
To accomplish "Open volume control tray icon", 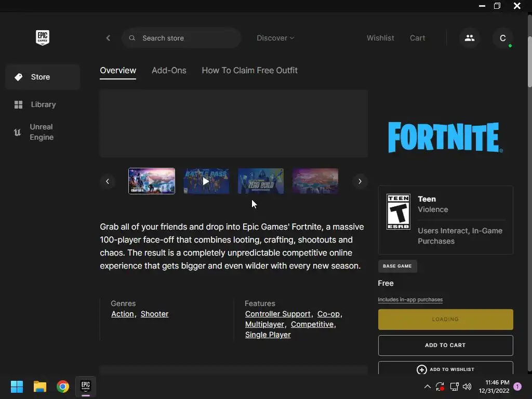I will [x=467, y=387].
